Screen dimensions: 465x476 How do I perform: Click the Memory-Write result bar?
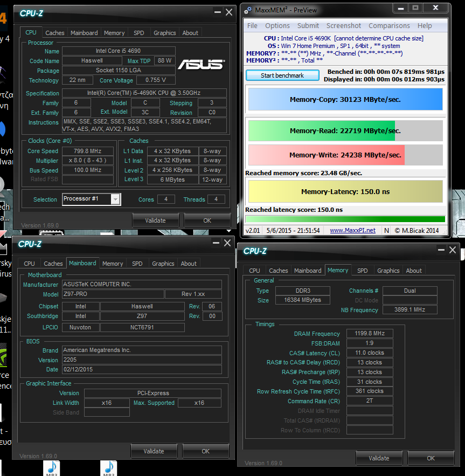coord(345,155)
